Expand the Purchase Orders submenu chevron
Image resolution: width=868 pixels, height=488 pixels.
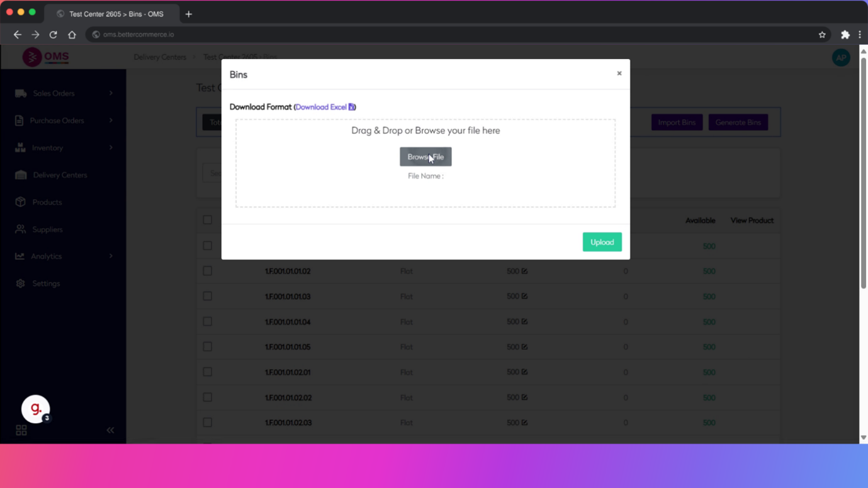coord(111,121)
